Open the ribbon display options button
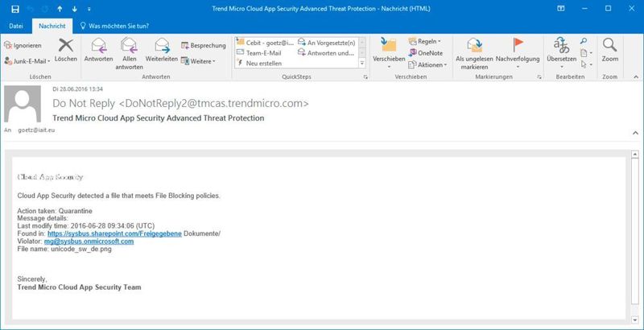Screen dimensions: 644x330 tap(560, 9)
